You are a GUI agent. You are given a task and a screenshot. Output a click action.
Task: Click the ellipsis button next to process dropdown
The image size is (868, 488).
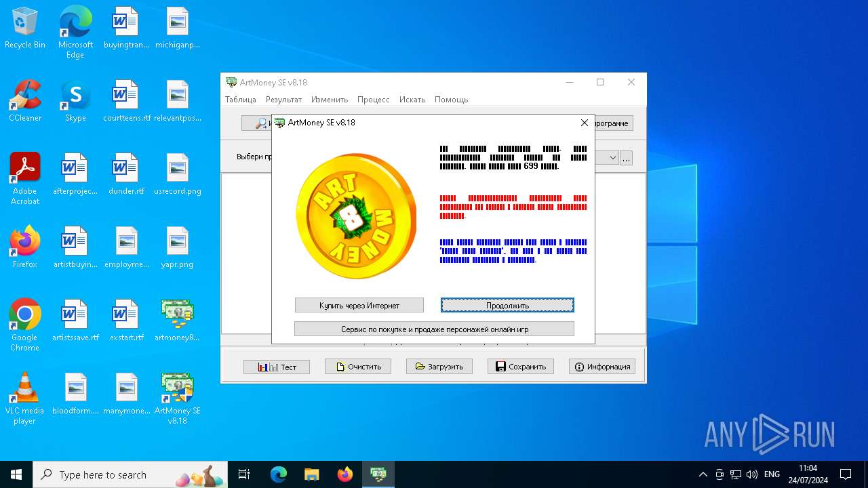tap(626, 158)
